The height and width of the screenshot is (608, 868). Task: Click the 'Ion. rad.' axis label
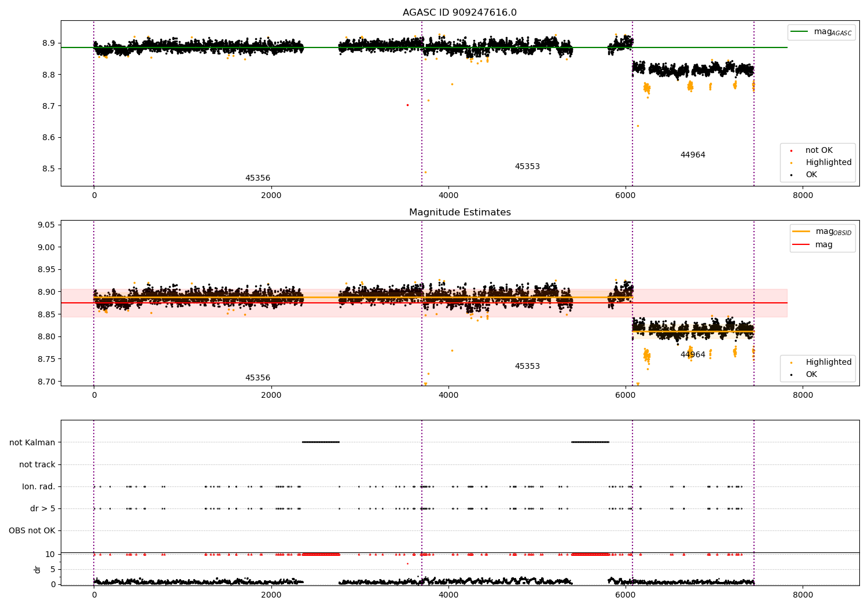tap(39, 486)
